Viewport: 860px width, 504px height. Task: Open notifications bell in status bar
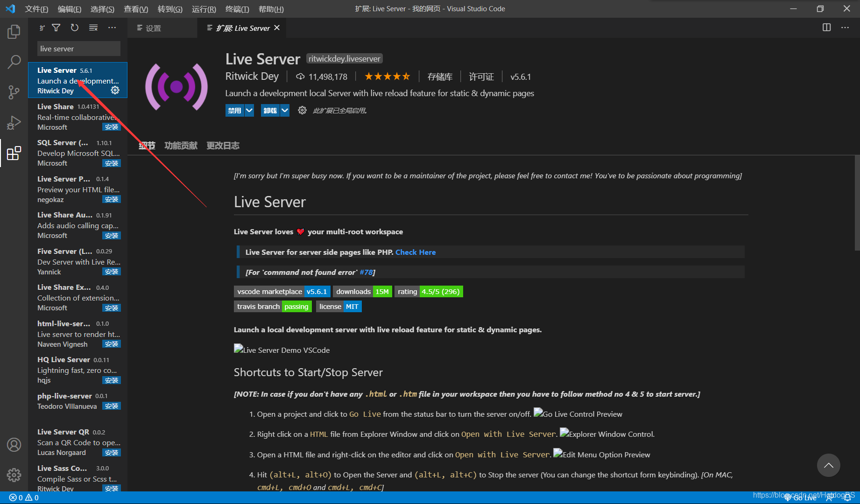847,498
